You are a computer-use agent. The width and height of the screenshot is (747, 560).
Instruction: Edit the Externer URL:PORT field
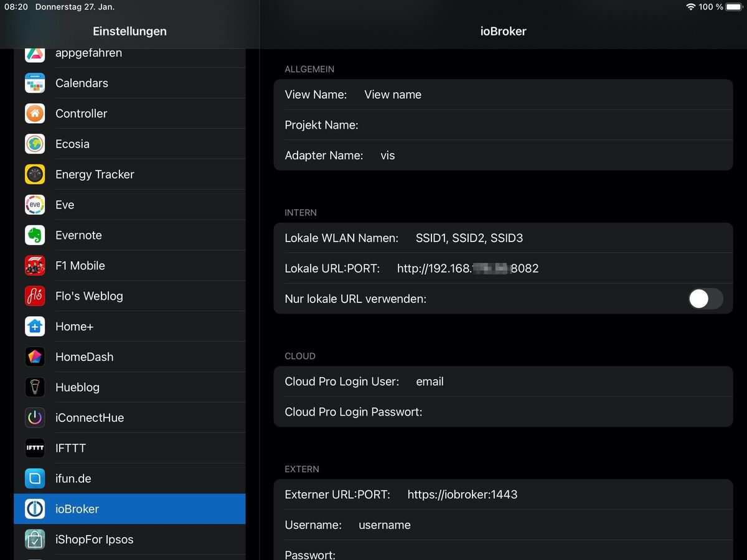click(x=503, y=495)
